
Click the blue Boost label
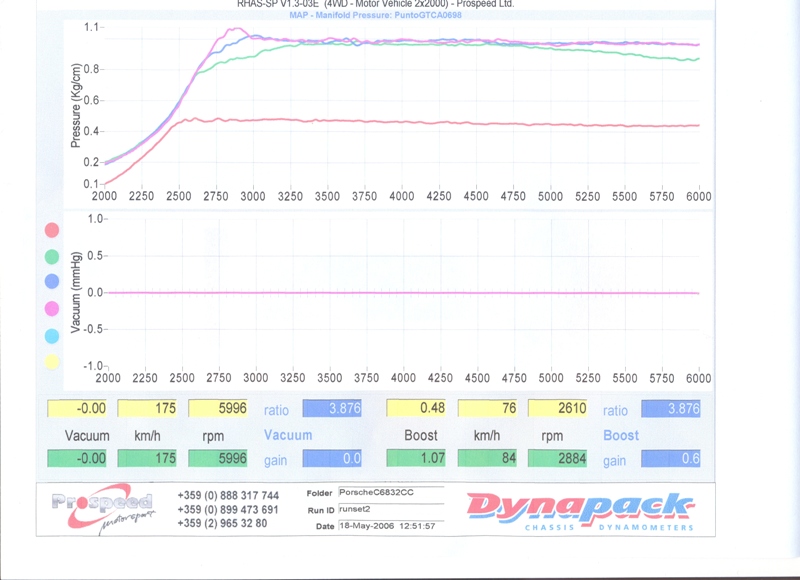tap(621, 436)
